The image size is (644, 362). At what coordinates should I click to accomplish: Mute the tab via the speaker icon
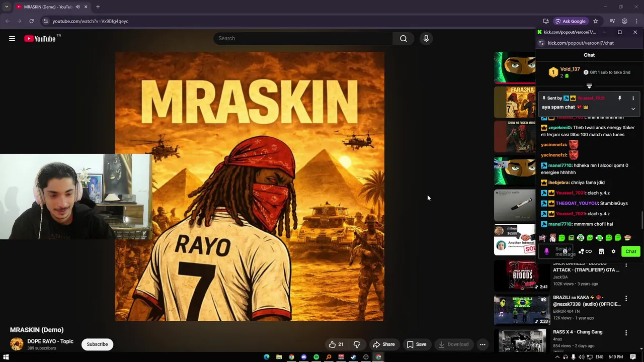(77, 7)
